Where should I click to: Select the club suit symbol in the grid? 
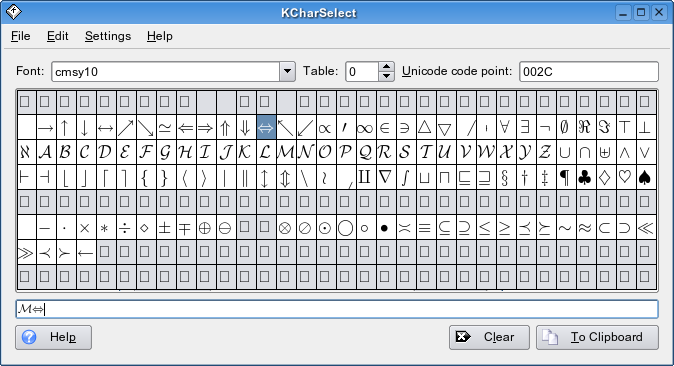point(584,177)
